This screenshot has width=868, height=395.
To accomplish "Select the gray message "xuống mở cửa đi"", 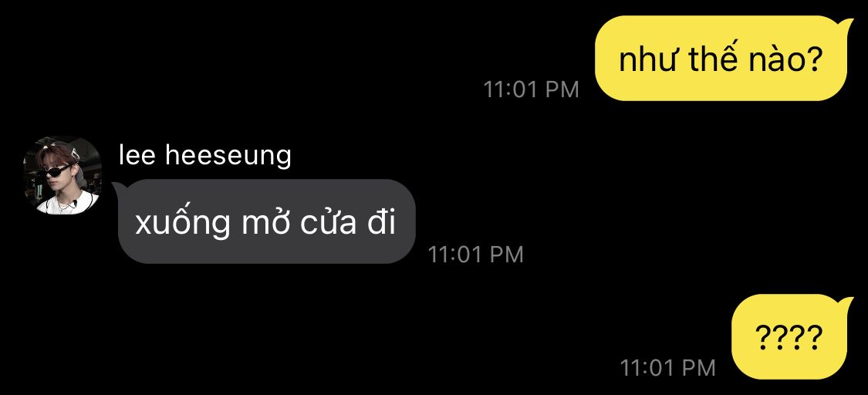I will point(266,221).
